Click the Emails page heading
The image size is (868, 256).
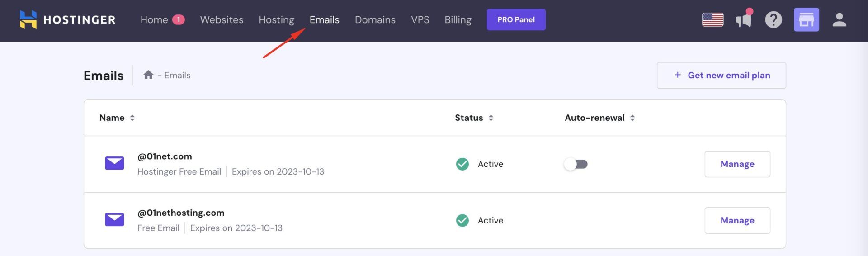104,75
